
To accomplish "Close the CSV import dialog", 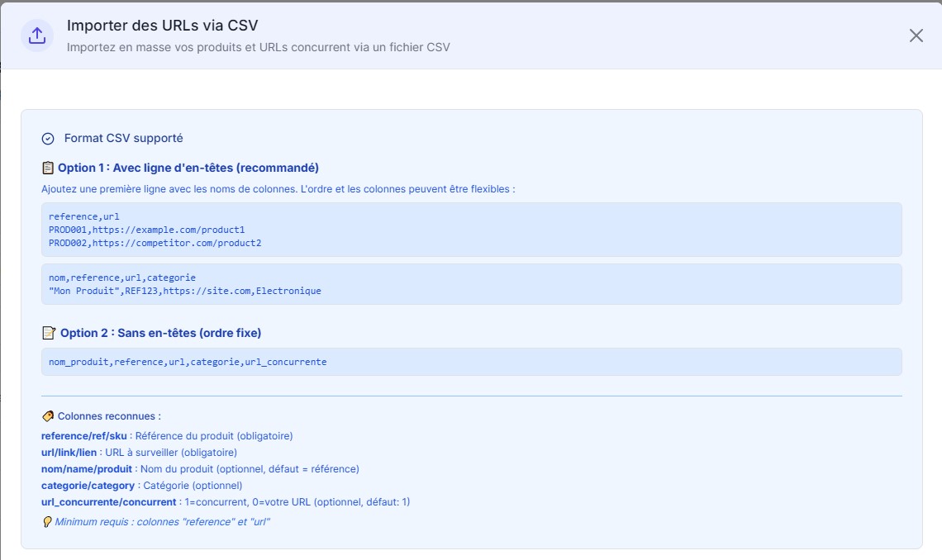I will [x=916, y=36].
